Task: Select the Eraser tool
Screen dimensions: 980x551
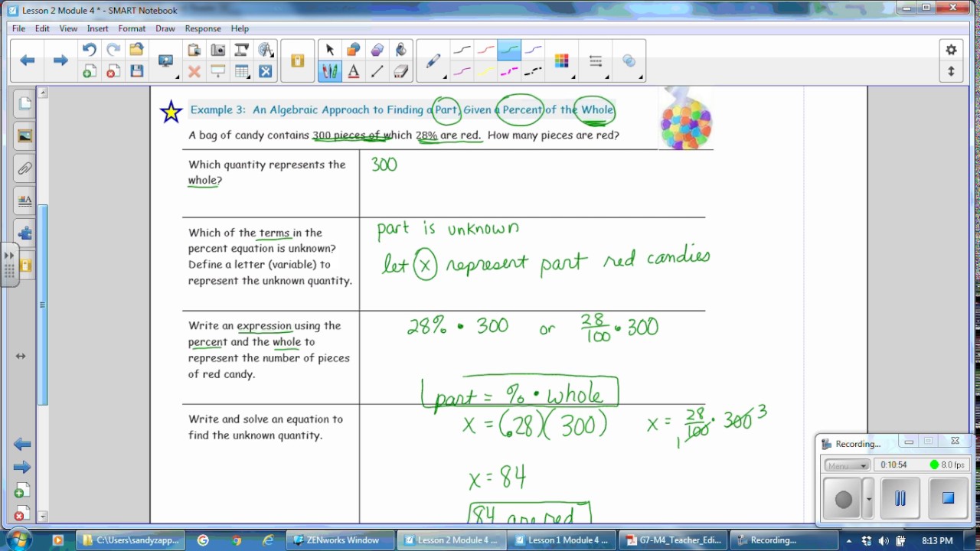Action: [401, 72]
